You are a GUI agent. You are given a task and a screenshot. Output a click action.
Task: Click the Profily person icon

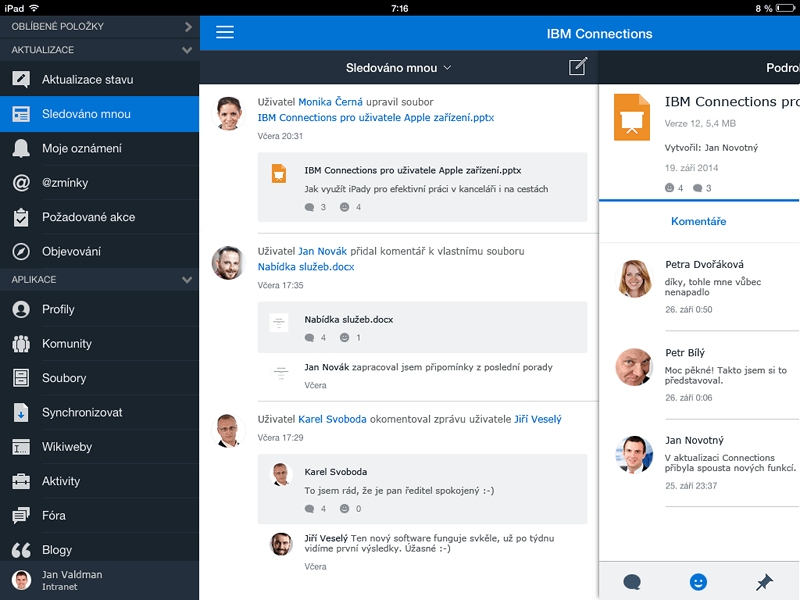point(21,309)
